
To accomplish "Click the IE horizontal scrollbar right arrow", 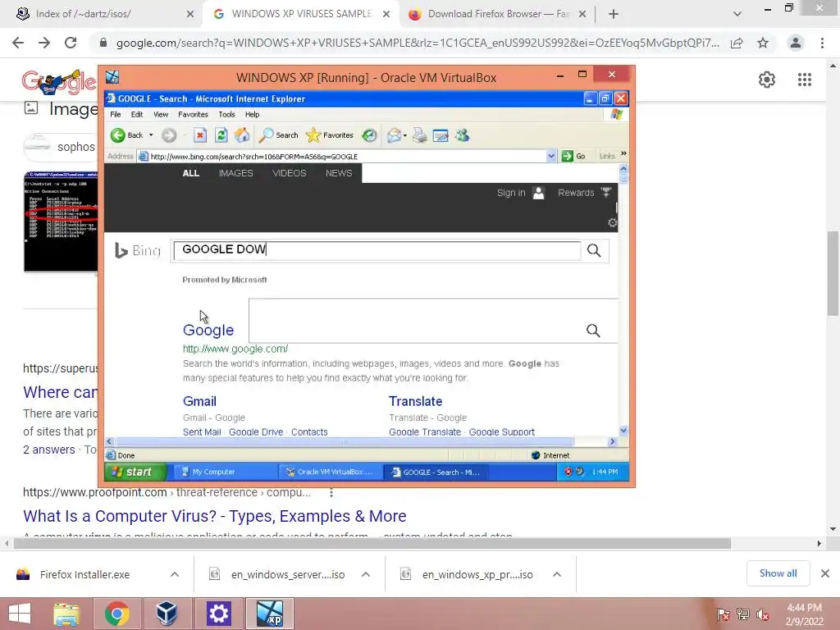I will (612, 442).
